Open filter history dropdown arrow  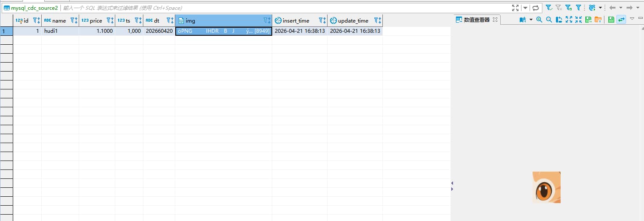click(525, 8)
